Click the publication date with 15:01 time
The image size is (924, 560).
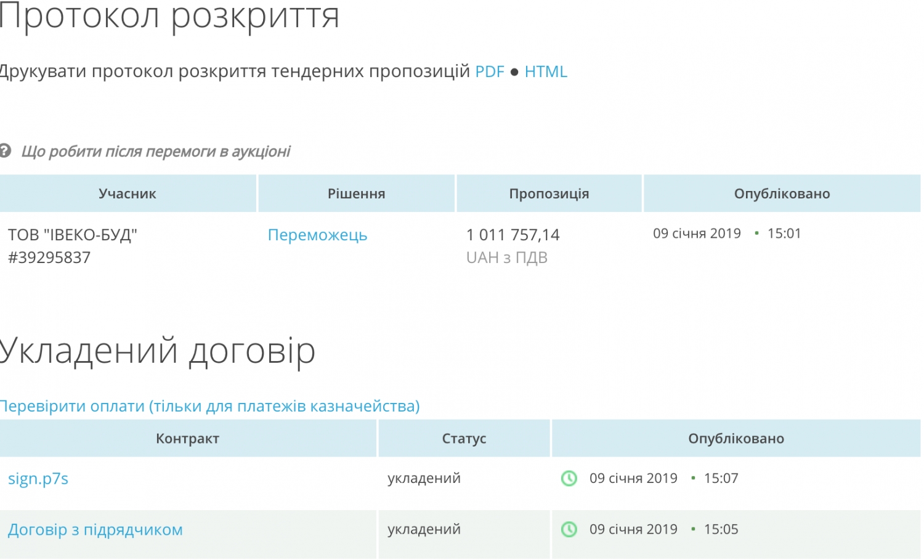tap(727, 233)
